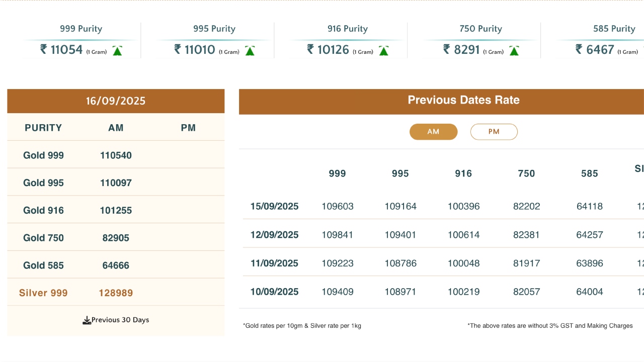Click the 585 Purity per-gram price
The height and width of the screenshot is (362, 644).
tap(600, 49)
